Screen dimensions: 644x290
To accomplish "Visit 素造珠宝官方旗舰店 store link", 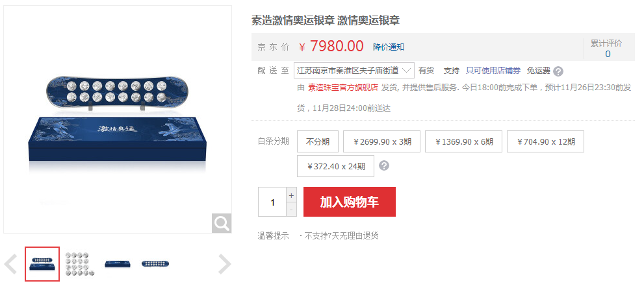I will (x=343, y=88).
